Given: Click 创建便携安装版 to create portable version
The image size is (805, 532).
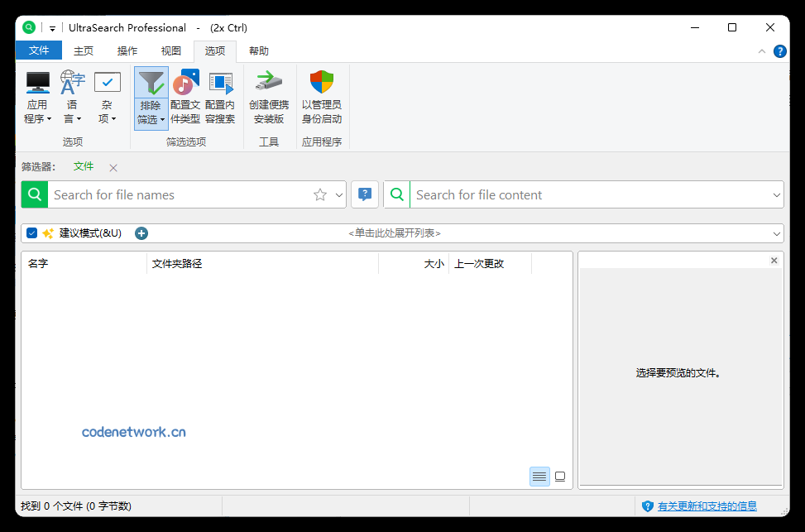Looking at the screenshot, I should (x=268, y=97).
